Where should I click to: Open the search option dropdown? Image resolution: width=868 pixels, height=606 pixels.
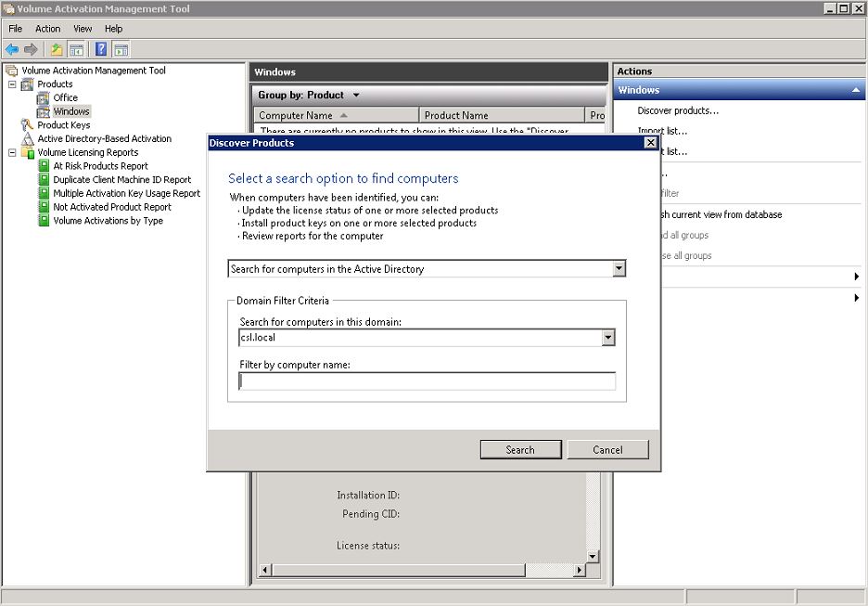[x=619, y=269]
